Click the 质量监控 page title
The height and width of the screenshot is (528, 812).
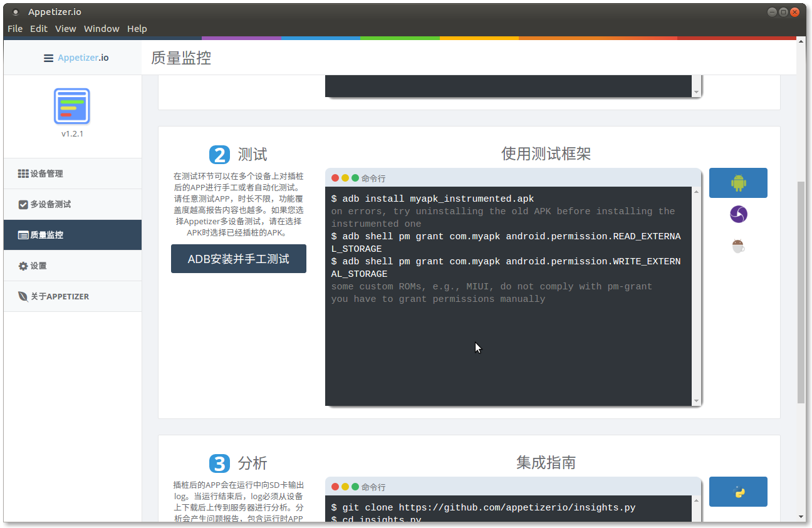181,58
